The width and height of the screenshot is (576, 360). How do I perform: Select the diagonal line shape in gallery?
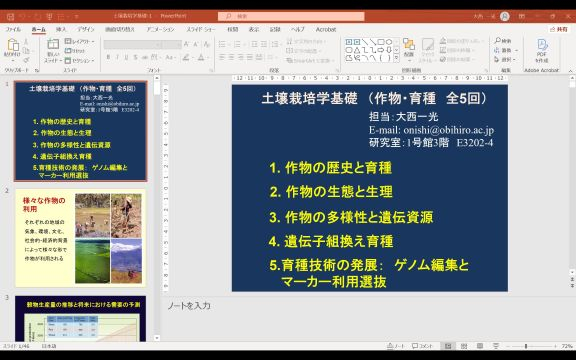click(x=365, y=42)
